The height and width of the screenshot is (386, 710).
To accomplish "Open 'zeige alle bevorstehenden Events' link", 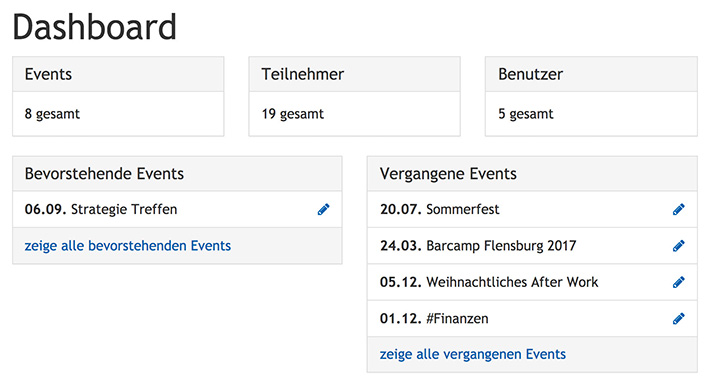I will coord(128,246).
